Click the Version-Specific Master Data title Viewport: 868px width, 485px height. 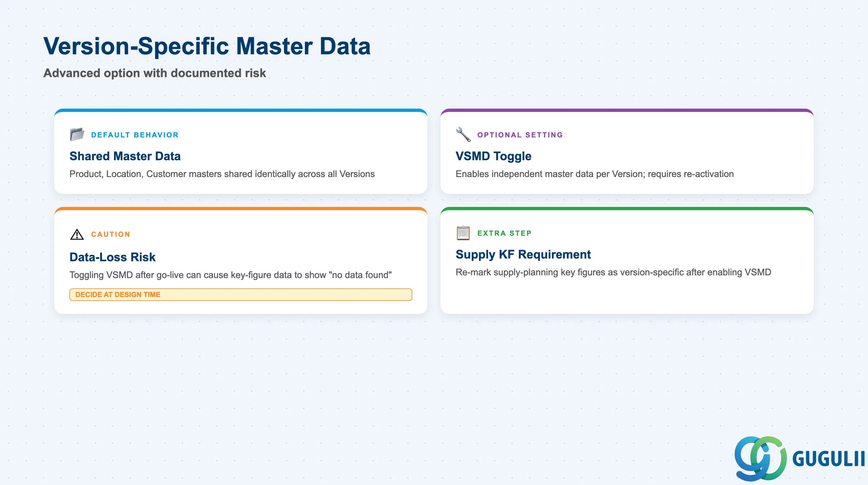(207, 46)
